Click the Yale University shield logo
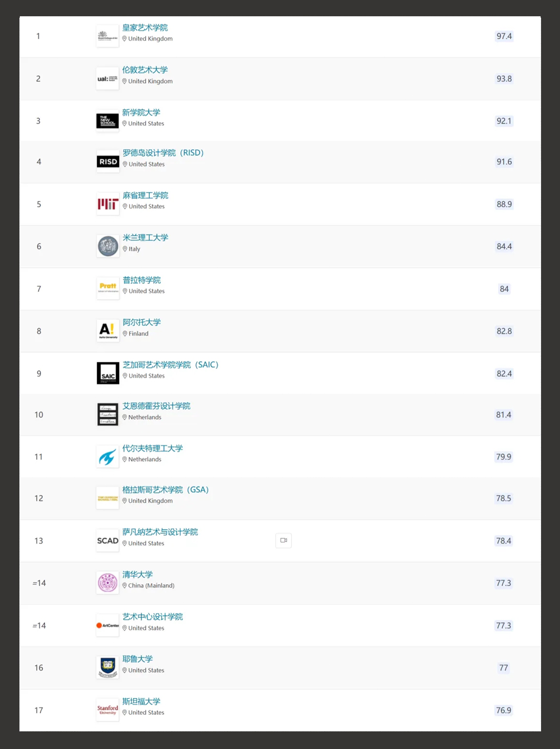Image resolution: width=560 pixels, height=749 pixels. click(x=107, y=667)
